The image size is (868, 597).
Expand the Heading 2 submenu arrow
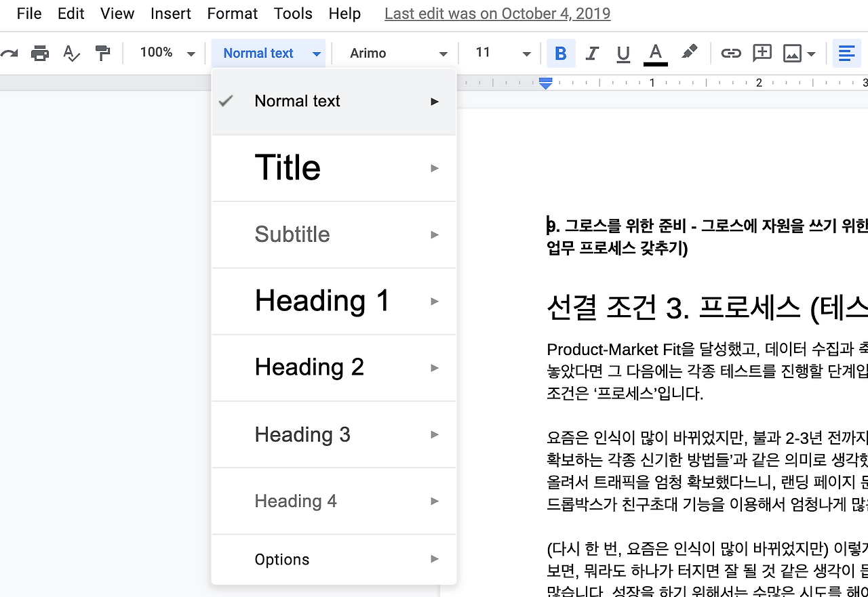tap(435, 368)
